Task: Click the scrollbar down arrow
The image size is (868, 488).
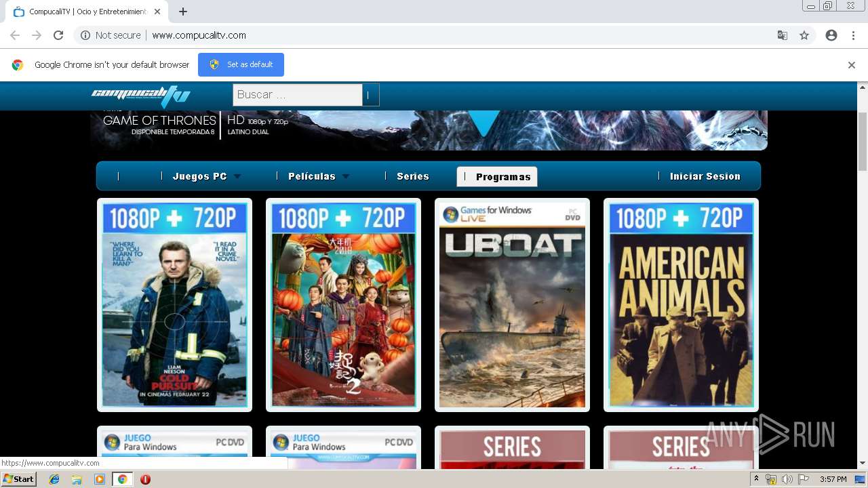Action: click(x=863, y=464)
